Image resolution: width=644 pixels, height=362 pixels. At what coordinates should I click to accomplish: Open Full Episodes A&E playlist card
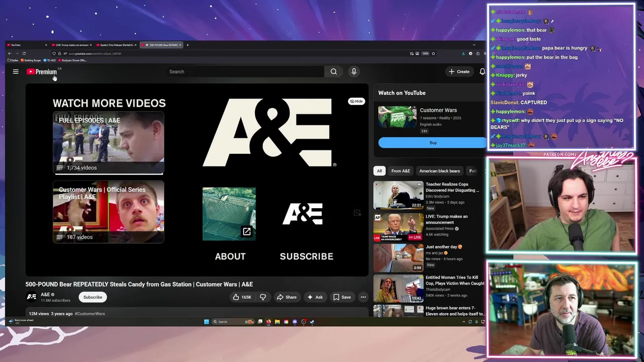click(x=108, y=143)
